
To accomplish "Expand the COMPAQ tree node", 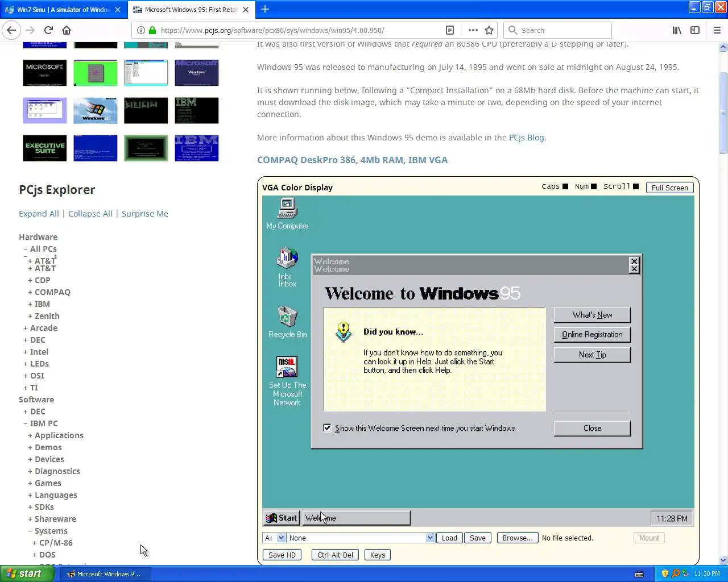I will tap(30, 292).
